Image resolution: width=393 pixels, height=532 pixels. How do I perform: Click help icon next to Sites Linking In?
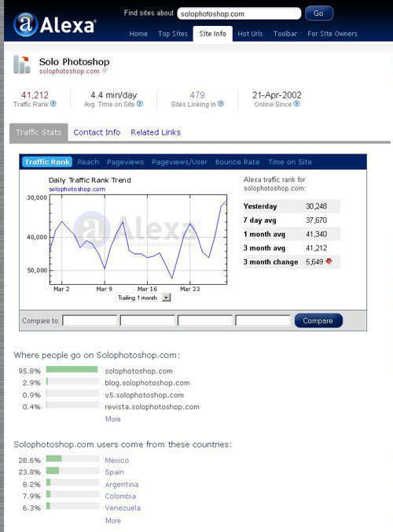(221, 104)
